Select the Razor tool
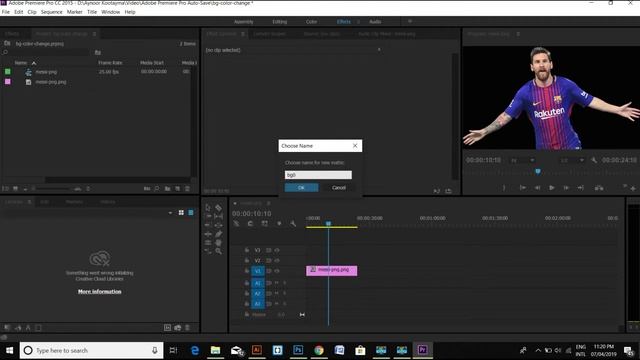Viewport: 640px width, 360px height. [218, 207]
